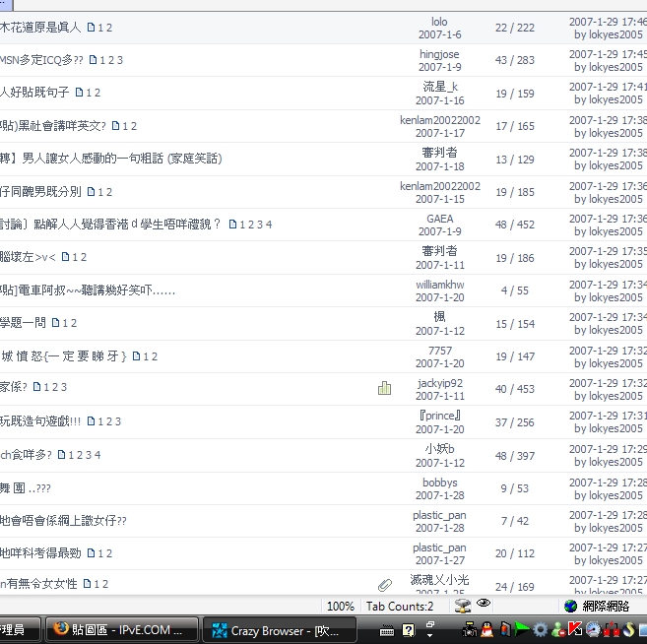Image resolution: width=647 pixels, height=644 pixels.
Task: Open the Kaspersky red K tray icon
Action: pyautogui.click(x=575, y=629)
